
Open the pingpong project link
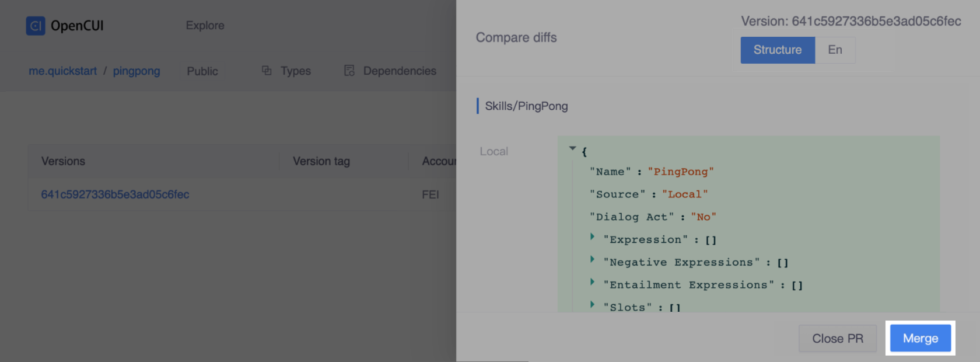click(x=136, y=71)
